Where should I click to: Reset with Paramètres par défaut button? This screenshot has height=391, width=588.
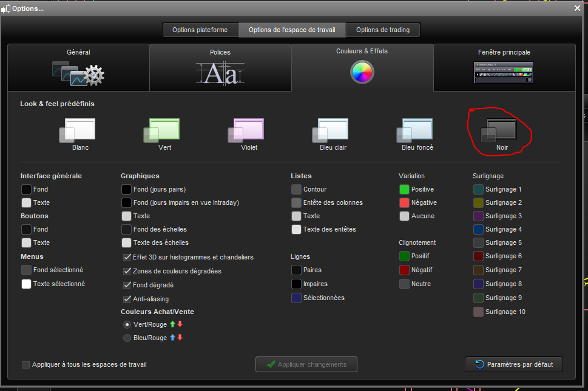point(514,364)
